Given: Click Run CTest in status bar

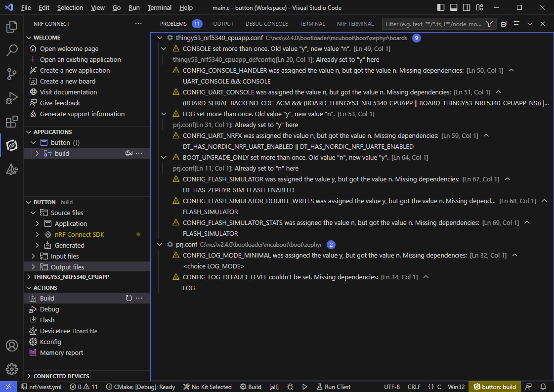Looking at the screenshot, I should [x=333, y=387].
